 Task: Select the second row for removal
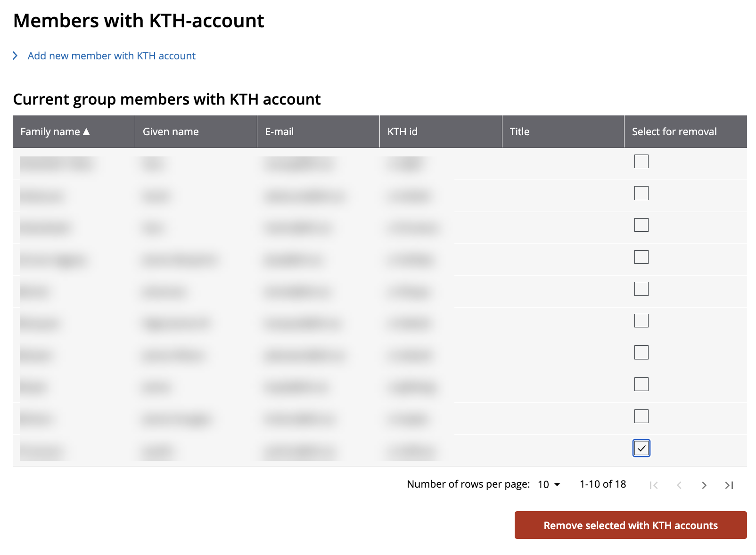click(x=641, y=193)
